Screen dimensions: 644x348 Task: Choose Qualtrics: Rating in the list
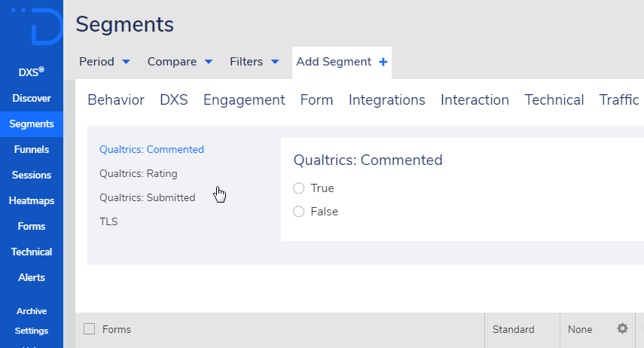[139, 173]
